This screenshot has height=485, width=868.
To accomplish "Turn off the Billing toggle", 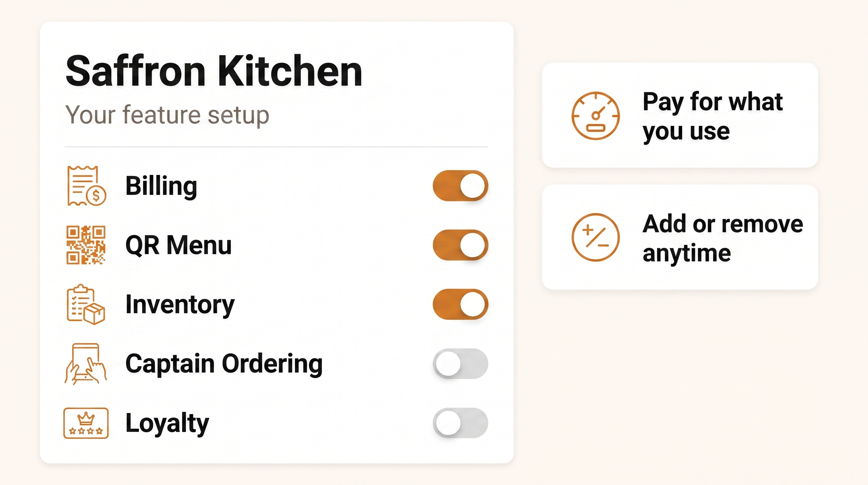I will coord(460,185).
